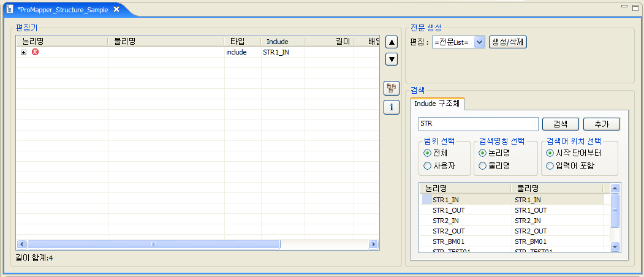Click the move-down arrow button

tap(392, 59)
